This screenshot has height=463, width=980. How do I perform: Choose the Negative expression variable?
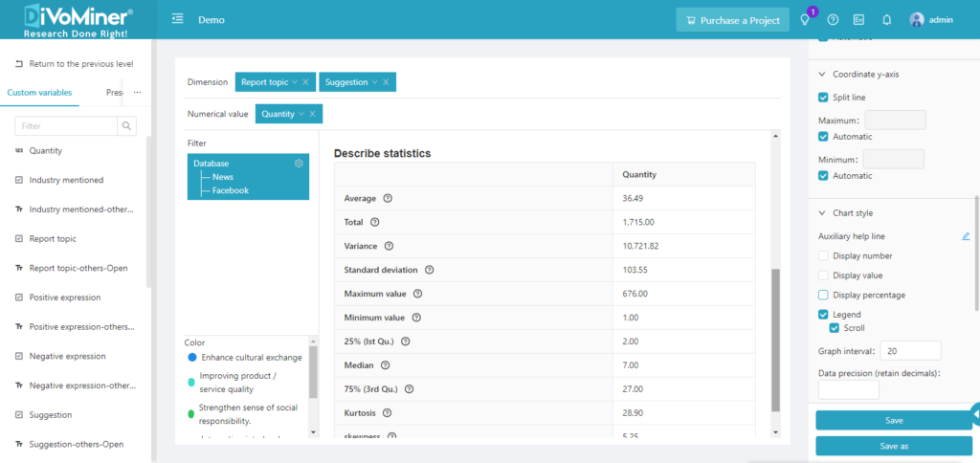68,356
